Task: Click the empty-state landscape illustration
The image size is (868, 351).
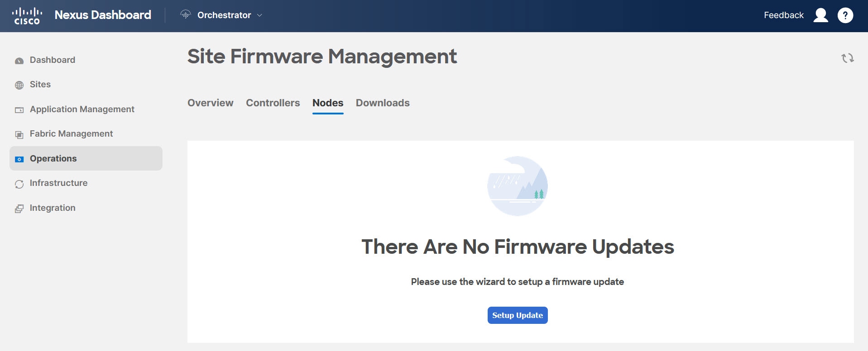Action: (518, 186)
